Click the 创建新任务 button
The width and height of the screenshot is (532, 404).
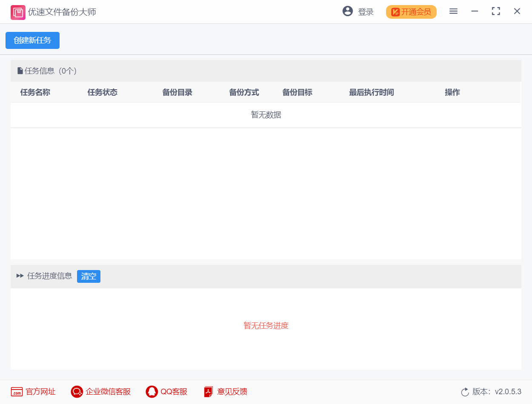tap(32, 40)
